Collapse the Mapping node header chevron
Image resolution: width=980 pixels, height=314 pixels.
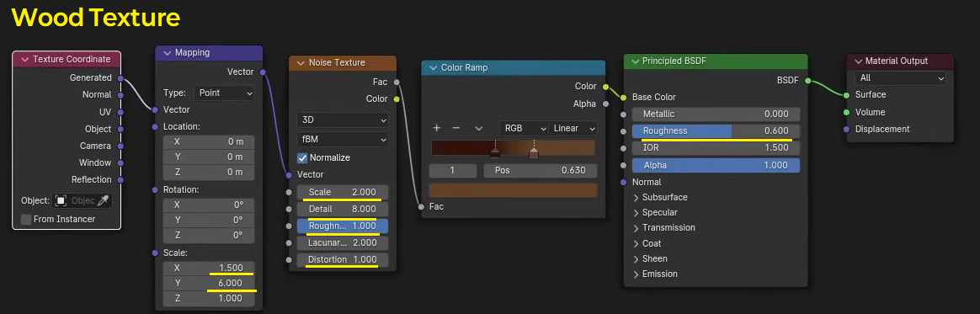167,53
